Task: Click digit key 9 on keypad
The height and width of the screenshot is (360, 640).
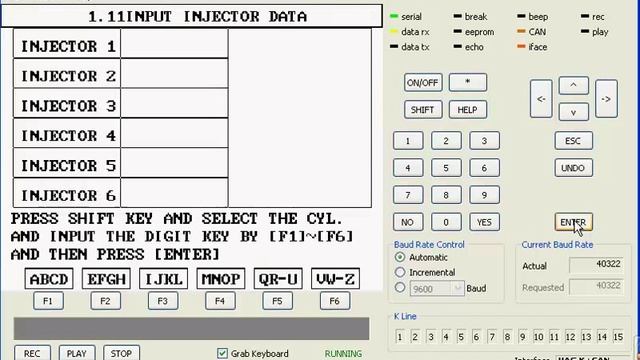Action: coord(484,195)
